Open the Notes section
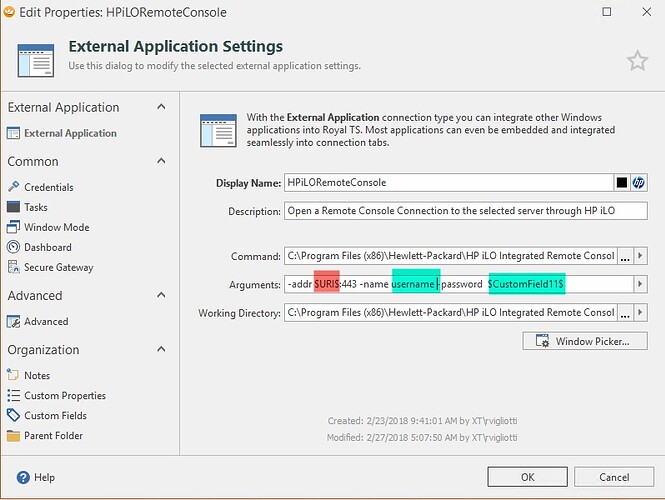Image resolution: width=665 pixels, height=500 pixels. pyautogui.click(x=37, y=375)
